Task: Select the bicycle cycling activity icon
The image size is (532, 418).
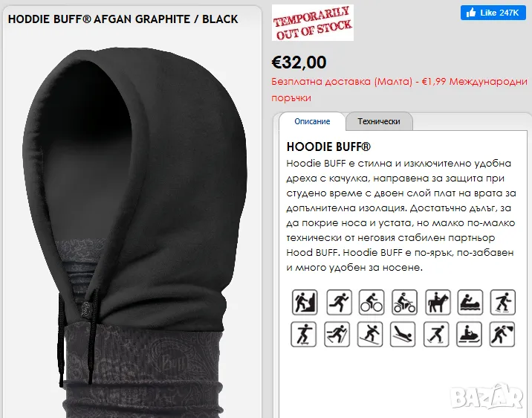Action: point(372,302)
